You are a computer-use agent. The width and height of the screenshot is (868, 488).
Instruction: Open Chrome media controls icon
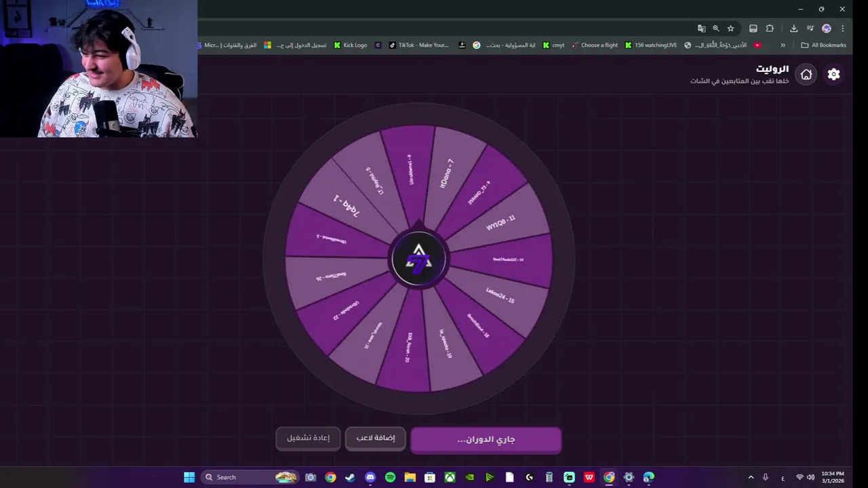(810, 28)
